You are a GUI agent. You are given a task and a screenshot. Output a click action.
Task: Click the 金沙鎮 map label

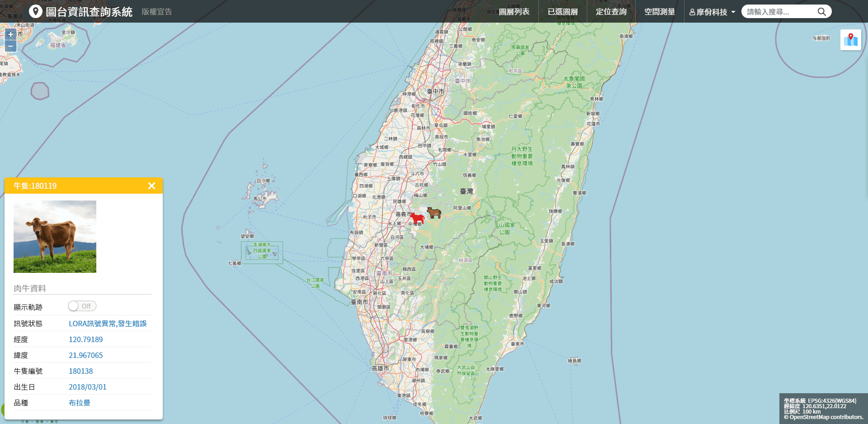click(68, 32)
